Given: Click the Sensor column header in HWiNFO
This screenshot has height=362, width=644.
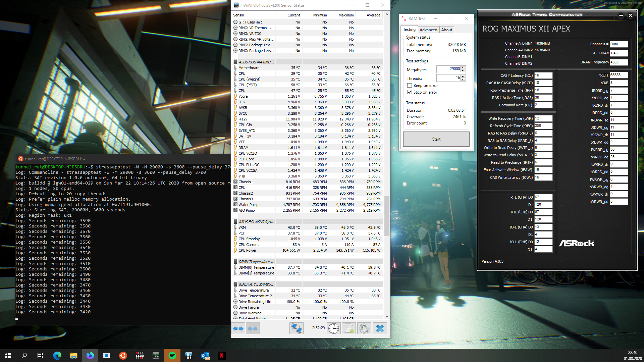Looking at the screenshot, I should pos(254,15).
